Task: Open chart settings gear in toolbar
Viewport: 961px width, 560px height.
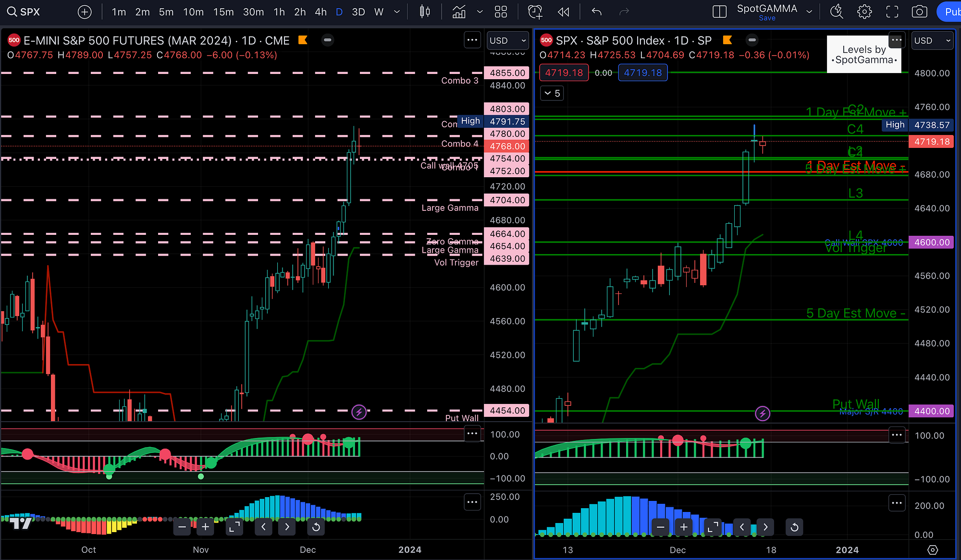Action: pos(864,12)
